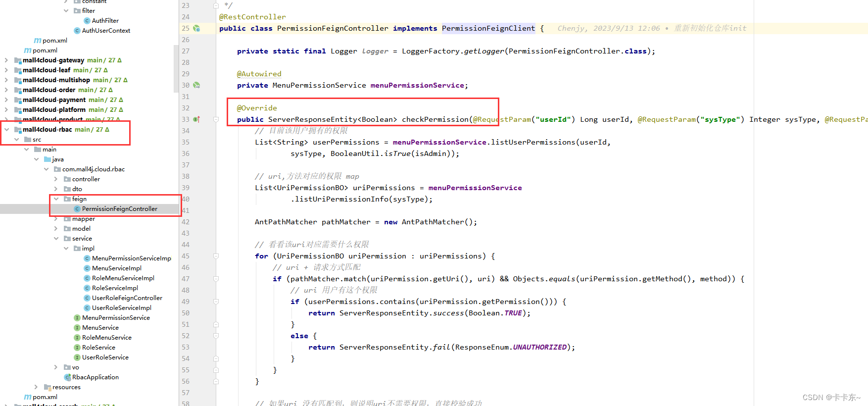Fold the else block at line 52
868x406 pixels.
[216, 336]
